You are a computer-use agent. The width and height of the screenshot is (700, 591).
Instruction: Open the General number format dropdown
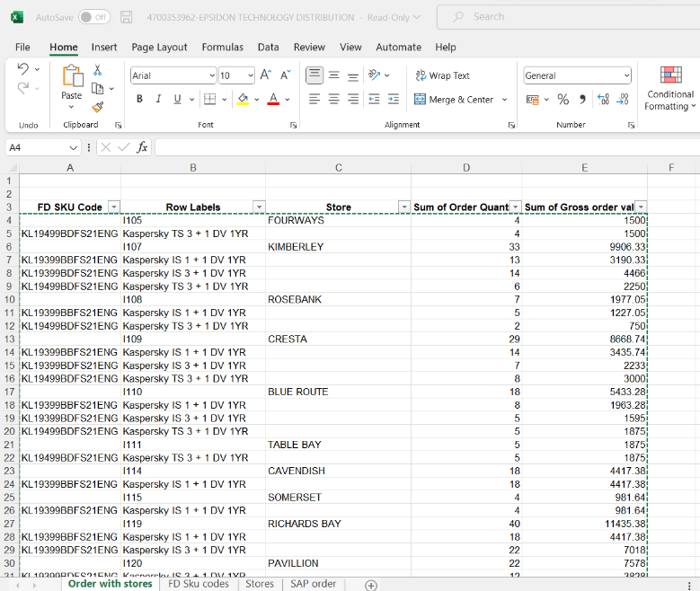[626, 76]
